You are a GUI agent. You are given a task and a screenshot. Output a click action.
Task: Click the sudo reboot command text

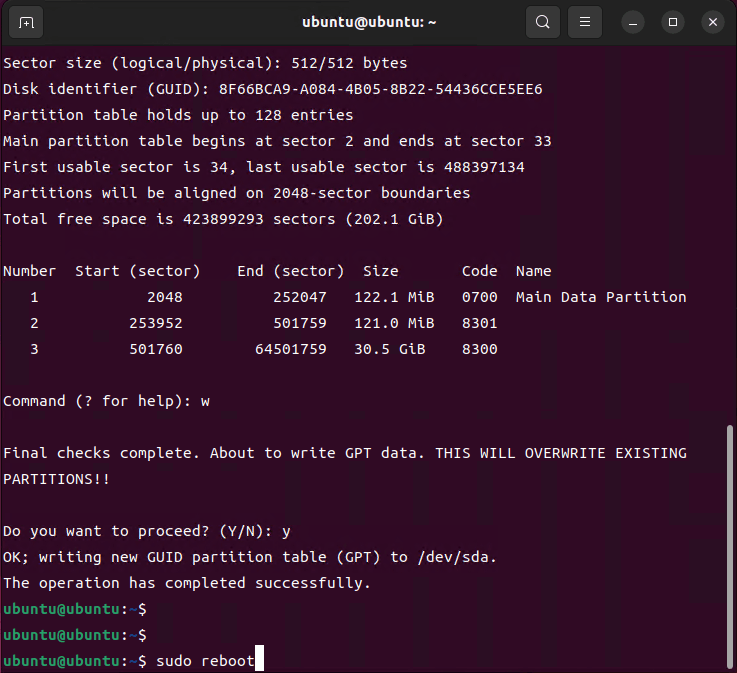205,661
